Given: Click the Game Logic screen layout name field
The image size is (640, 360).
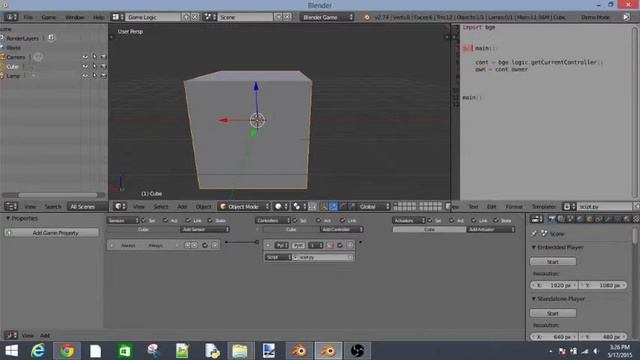Looking at the screenshot, I should 153,17.
